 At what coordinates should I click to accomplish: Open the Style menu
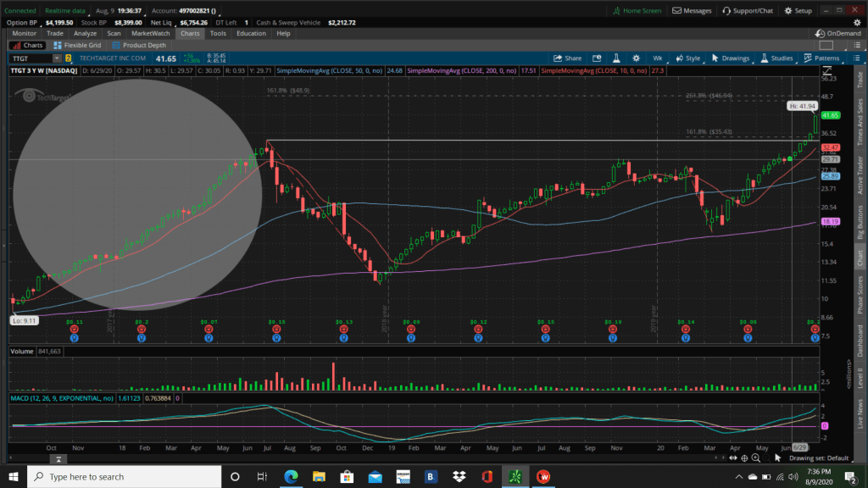pyautogui.click(x=688, y=58)
